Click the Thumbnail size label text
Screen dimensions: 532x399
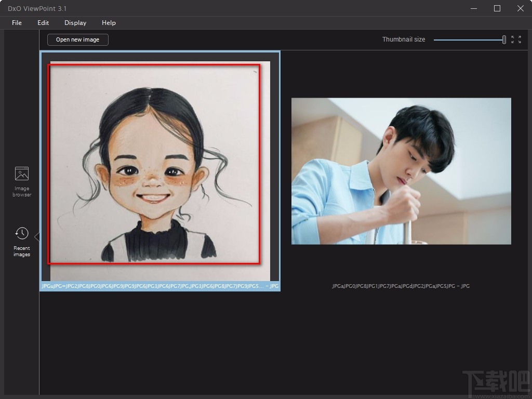pos(404,39)
